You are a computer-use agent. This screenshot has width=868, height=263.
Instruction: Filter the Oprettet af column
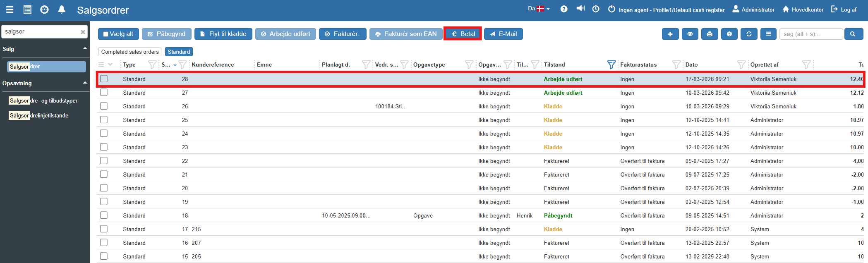pos(806,65)
